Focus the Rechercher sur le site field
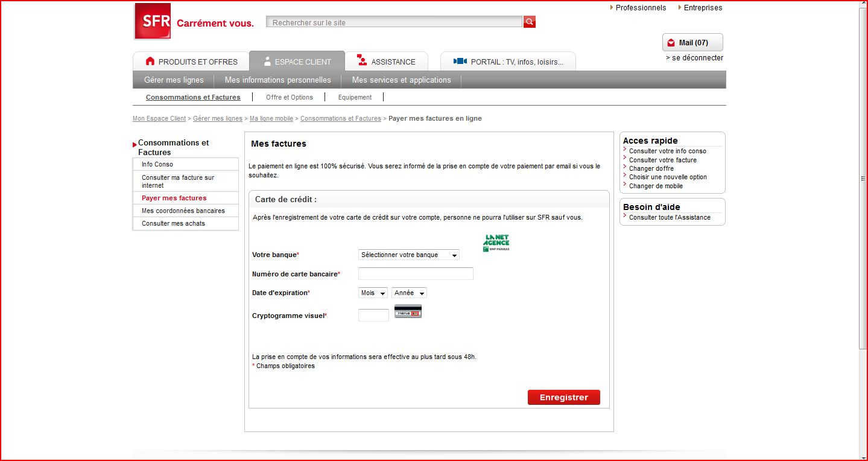This screenshot has width=868, height=461. pyautogui.click(x=394, y=22)
